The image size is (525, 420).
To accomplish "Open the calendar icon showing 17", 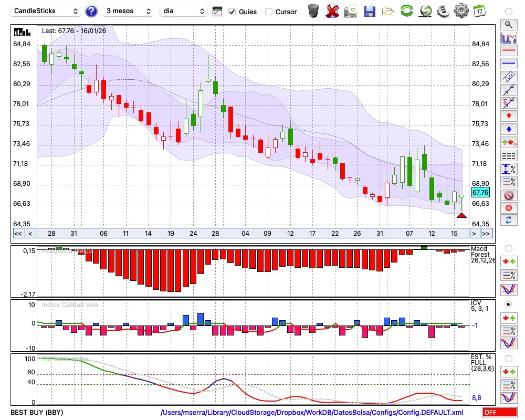I will pyautogui.click(x=479, y=11).
